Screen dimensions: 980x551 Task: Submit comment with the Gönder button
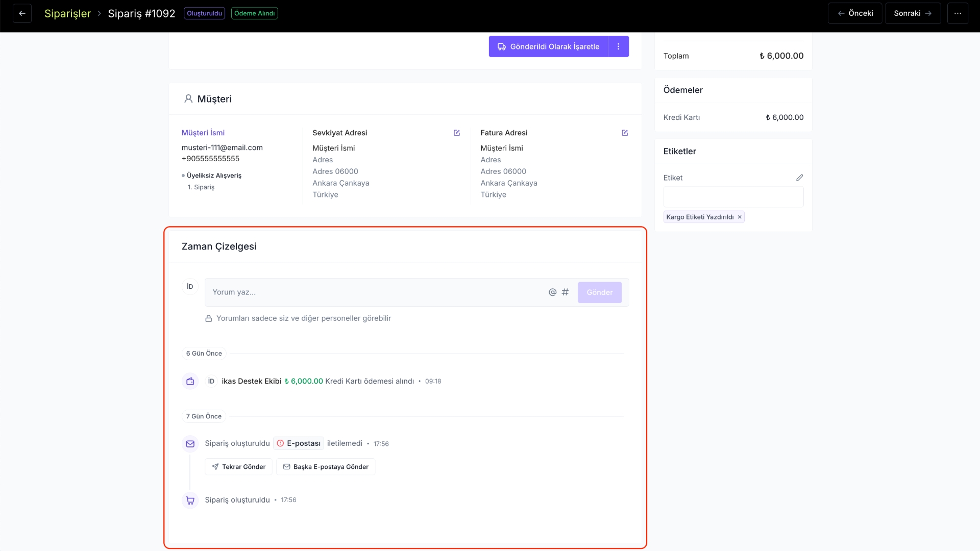(600, 292)
